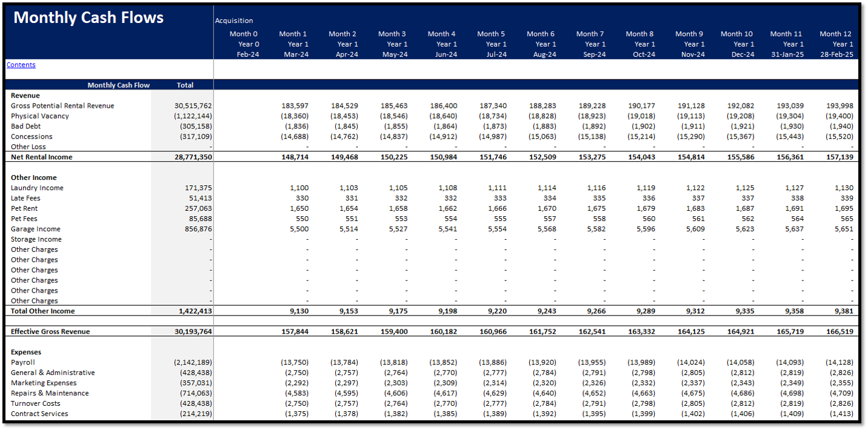Screen dimensions: 868x430
Task: Click the Marketing Expenses row label
Action: (44, 383)
